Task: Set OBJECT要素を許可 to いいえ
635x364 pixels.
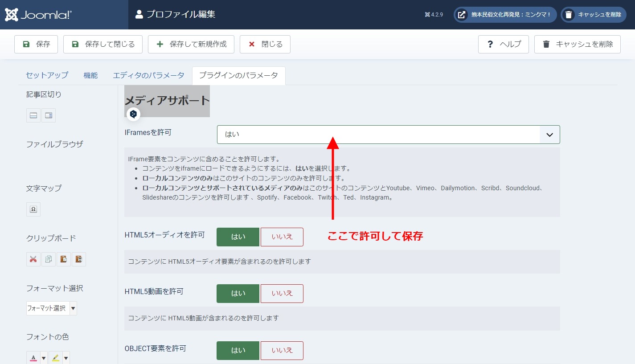Action: tap(282, 351)
